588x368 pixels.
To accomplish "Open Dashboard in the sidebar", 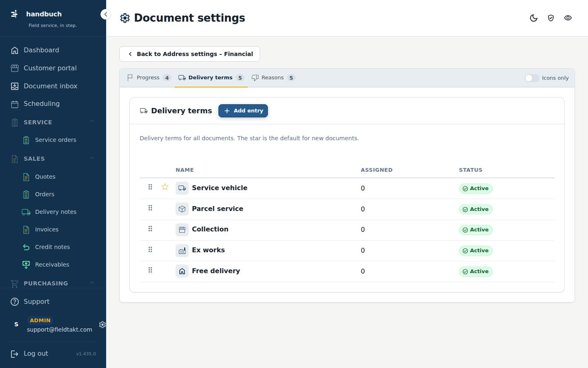I will pyautogui.click(x=53, y=50).
